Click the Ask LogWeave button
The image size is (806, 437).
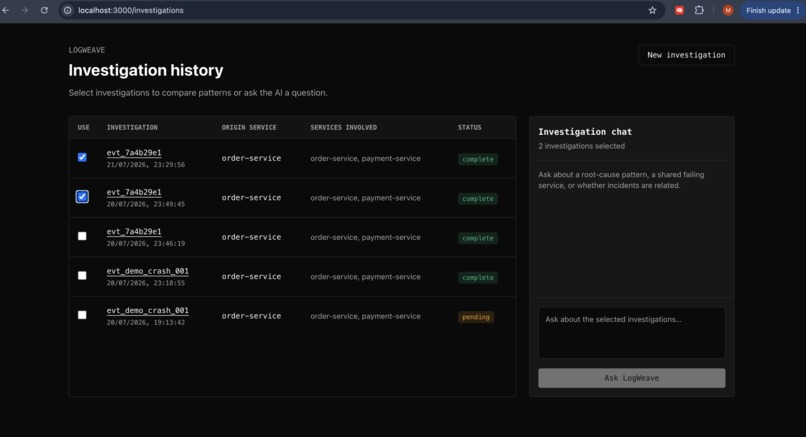(632, 378)
